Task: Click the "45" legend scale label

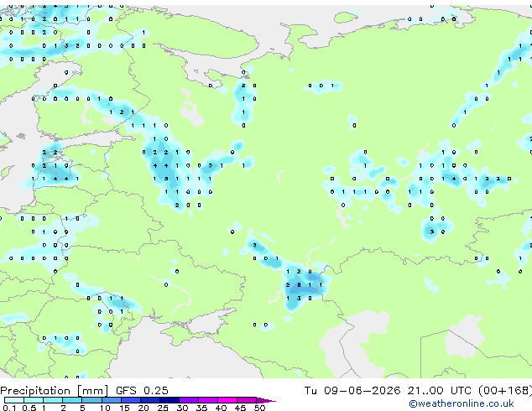Action: click(x=240, y=408)
